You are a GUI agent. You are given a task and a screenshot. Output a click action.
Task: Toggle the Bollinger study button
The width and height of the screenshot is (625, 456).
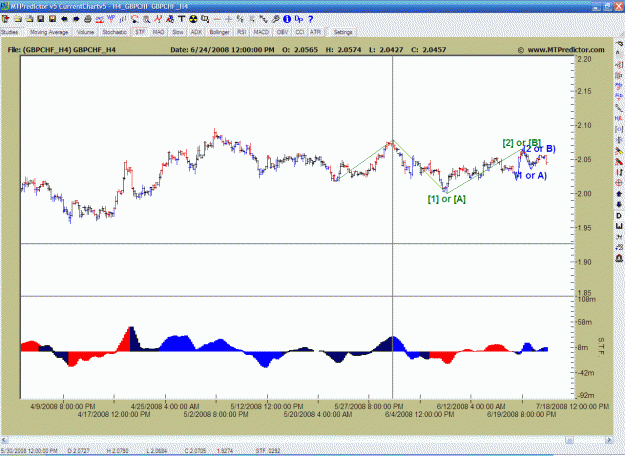[219, 32]
